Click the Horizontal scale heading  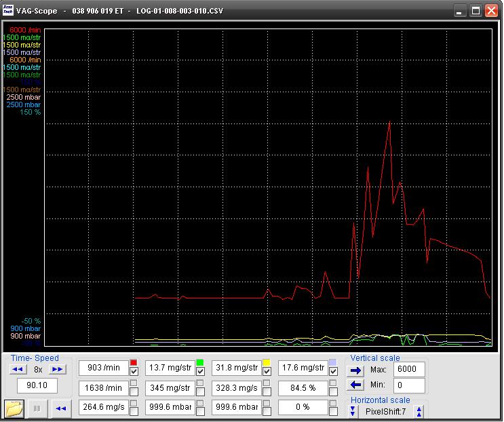pos(381,400)
